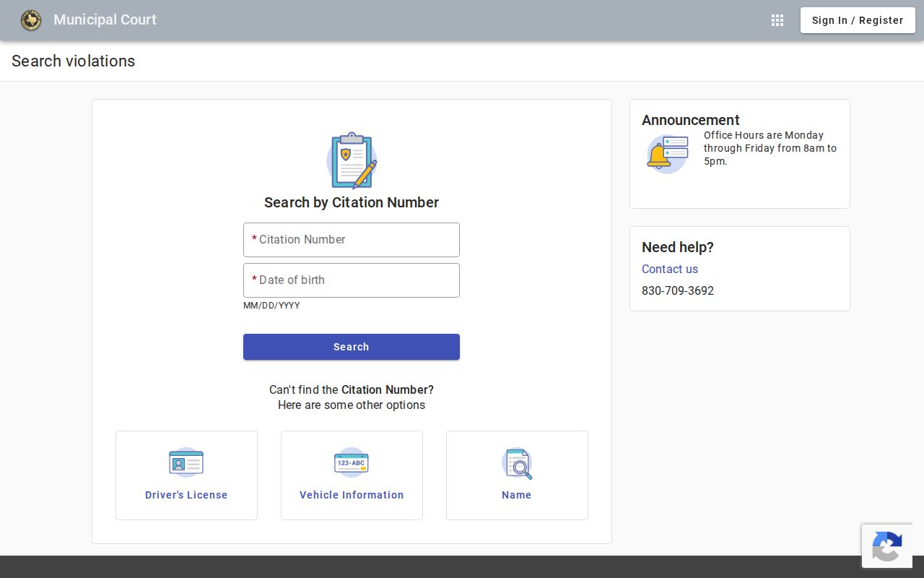Click the Municipal Court seal logo
Image resolution: width=924 pixels, height=578 pixels.
[31, 20]
